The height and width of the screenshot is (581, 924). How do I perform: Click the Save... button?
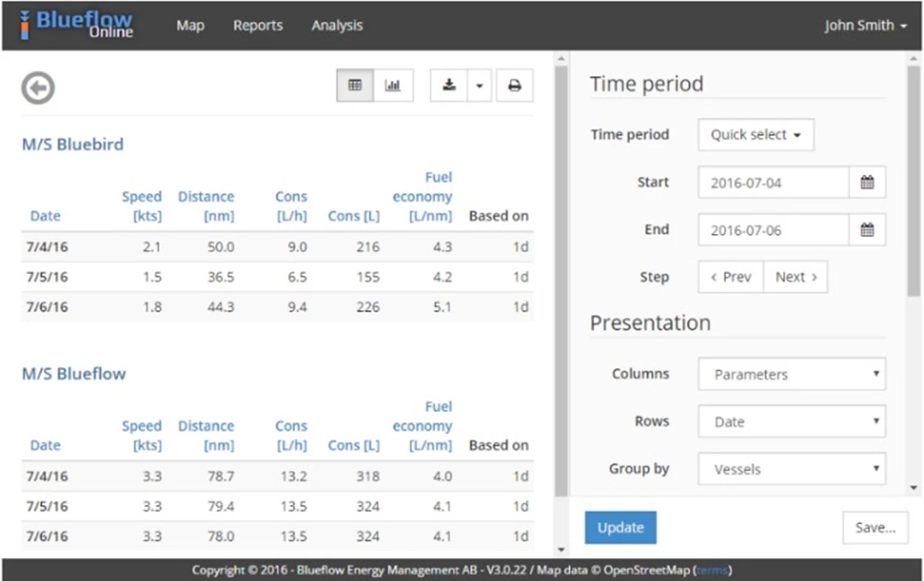(x=875, y=528)
